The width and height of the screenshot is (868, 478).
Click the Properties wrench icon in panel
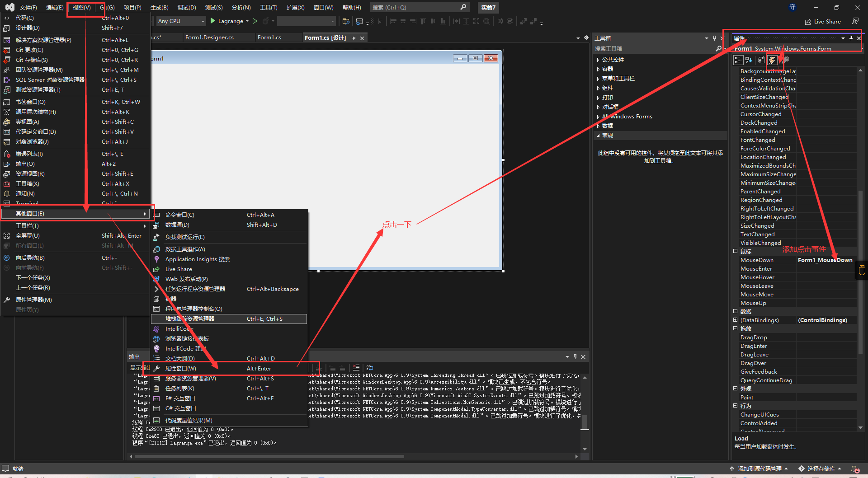click(761, 60)
